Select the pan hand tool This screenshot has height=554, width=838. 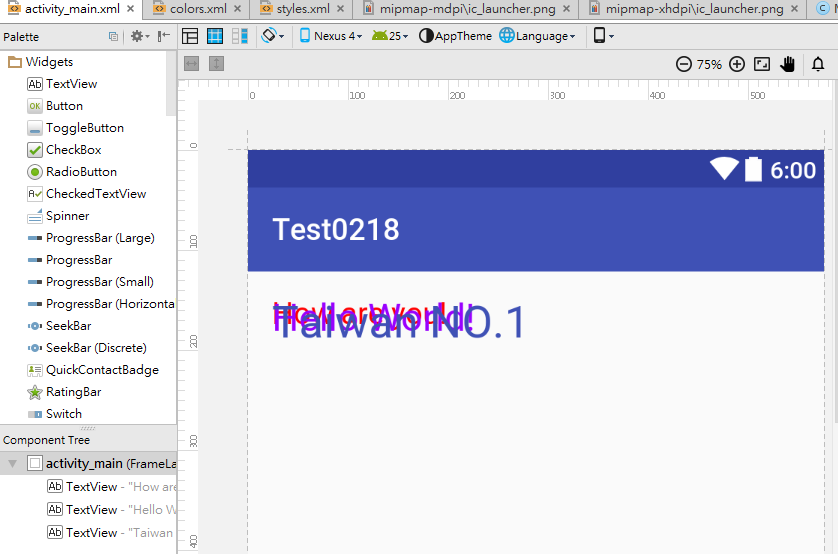[788, 64]
